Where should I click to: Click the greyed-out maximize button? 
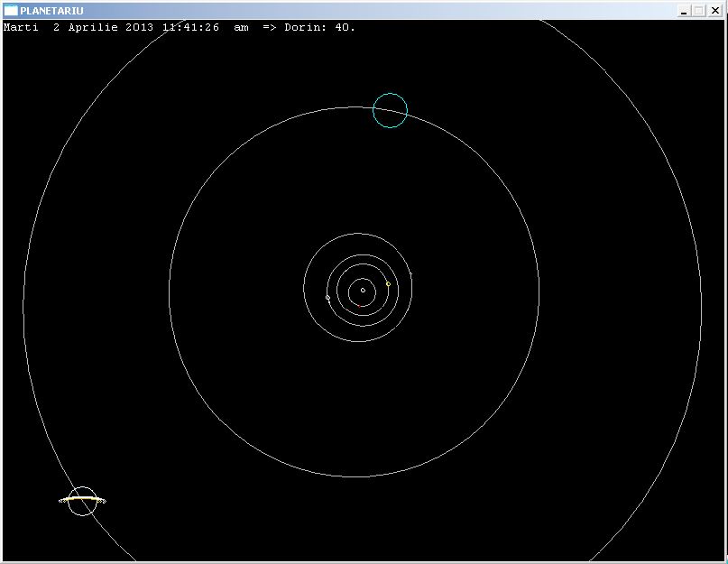tap(699, 10)
